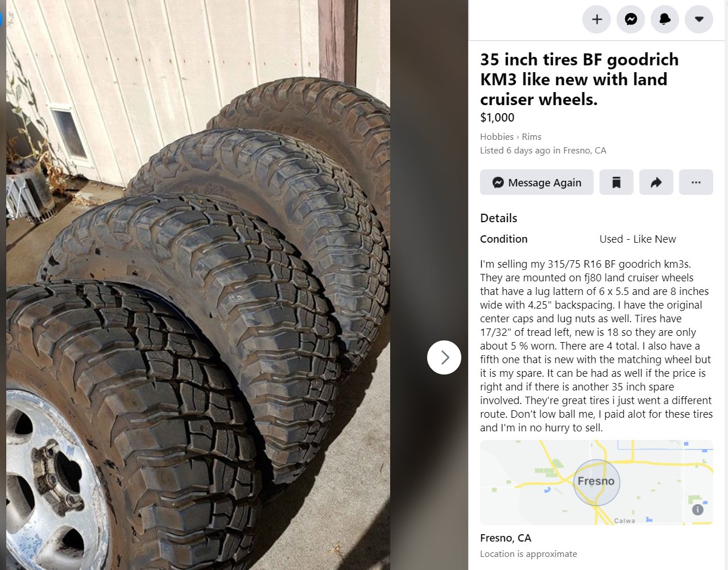
Task: Click the listing title text
Action: [x=579, y=80]
